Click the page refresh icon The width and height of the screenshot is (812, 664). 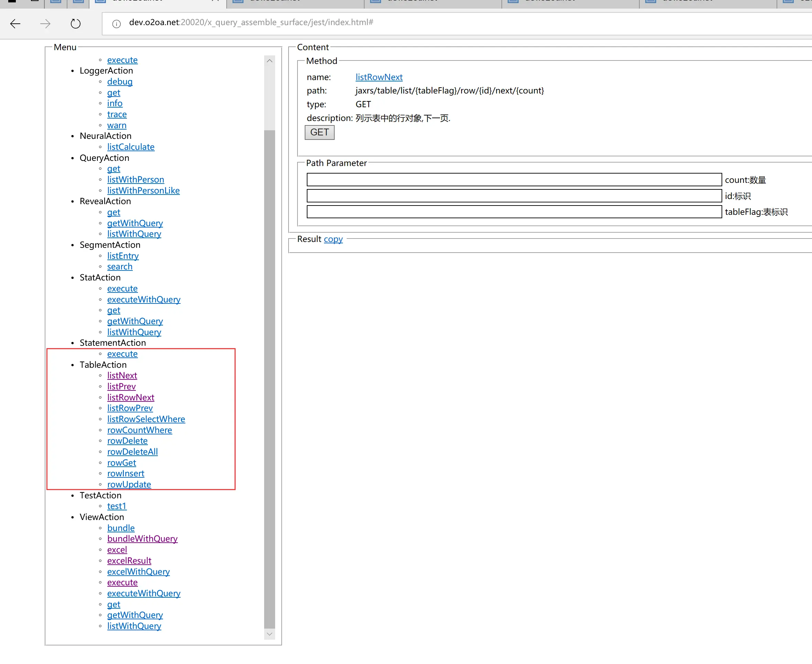click(x=75, y=24)
